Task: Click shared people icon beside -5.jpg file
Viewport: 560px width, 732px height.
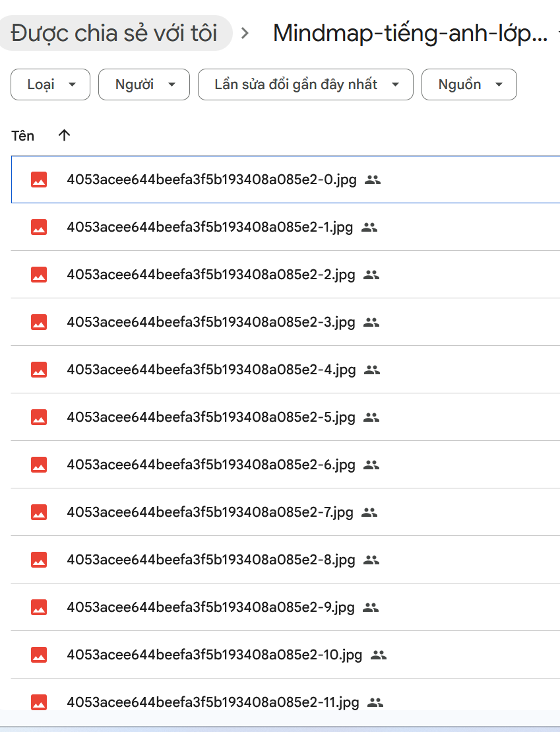Action: (371, 417)
